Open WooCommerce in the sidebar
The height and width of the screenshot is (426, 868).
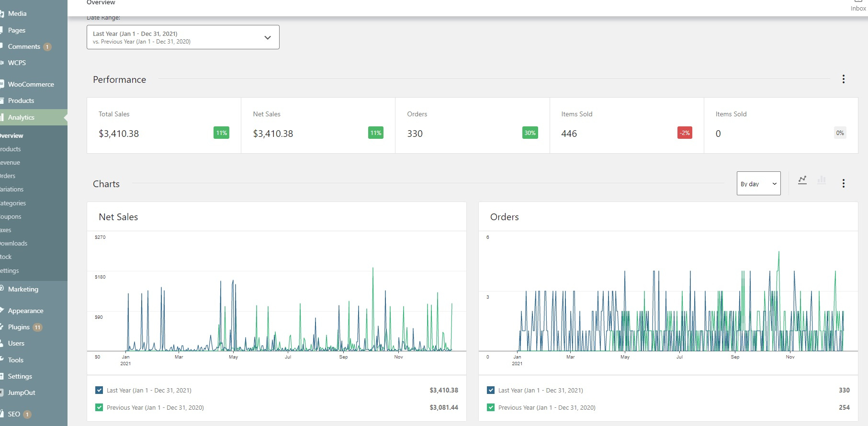click(31, 84)
